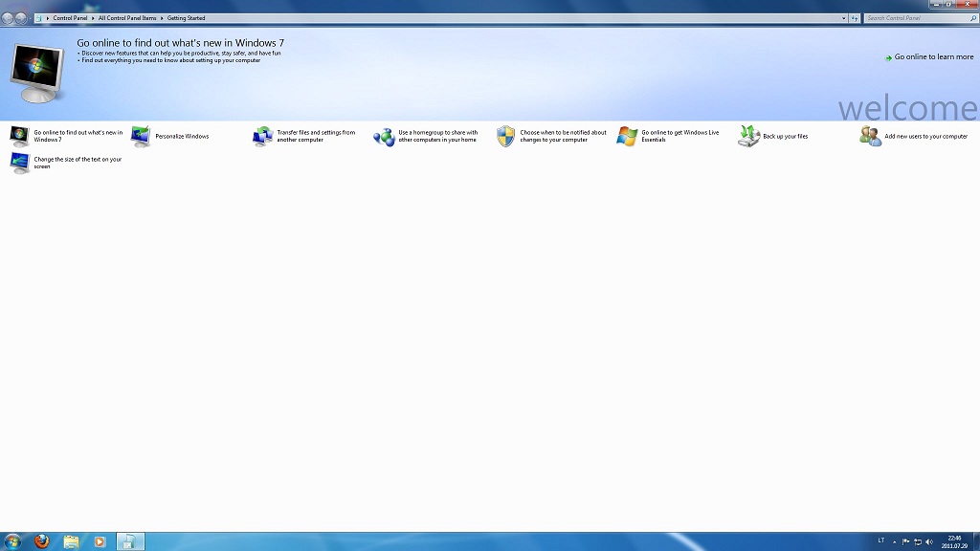Viewport: 980px width, 551px height.
Task: Click the Back up your files icon
Action: coord(748,137)
